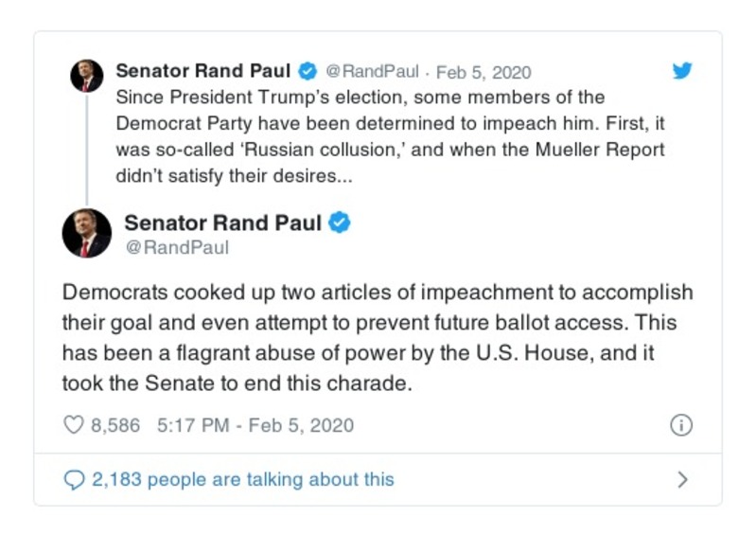Open "2,183 people are talking about this"
The width and height of the screenshot is (756, 552).
[242, 479]
